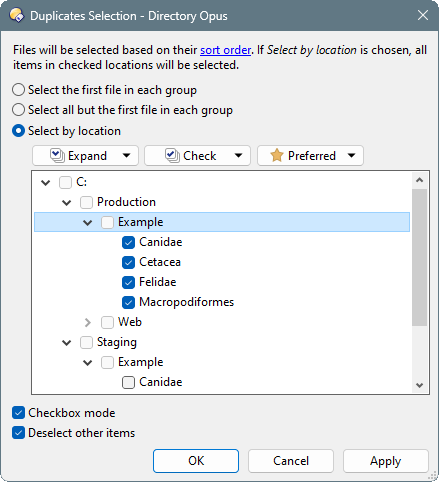Open the Check button dropdown arrow
The height and width of the screenshot is (482, 439).
click(x=238, y=155)
